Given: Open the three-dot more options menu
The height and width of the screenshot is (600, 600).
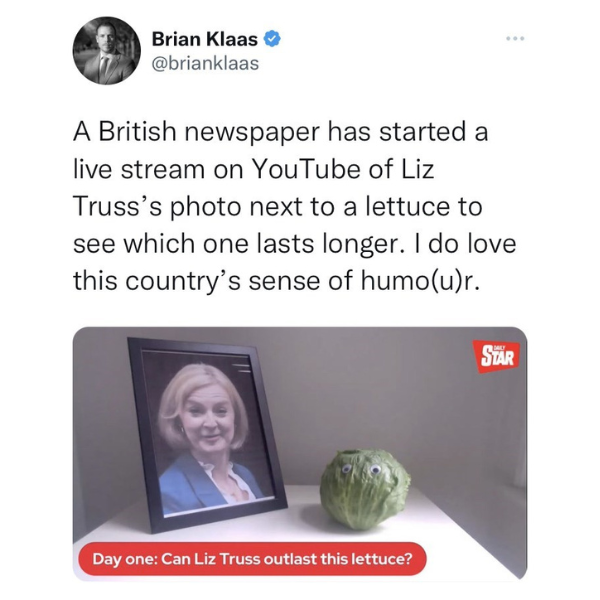Looking at the screenshot, I should click(515, 38).
